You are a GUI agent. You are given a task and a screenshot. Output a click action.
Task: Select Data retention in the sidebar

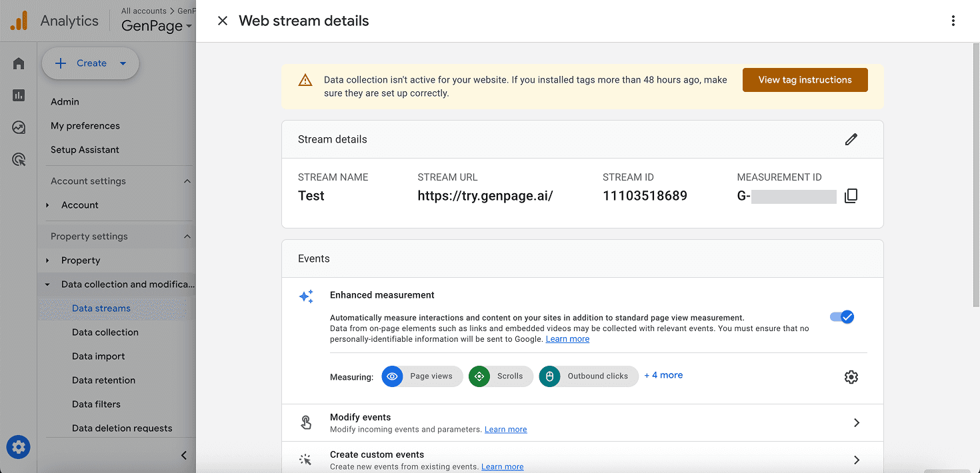point(103,380)
